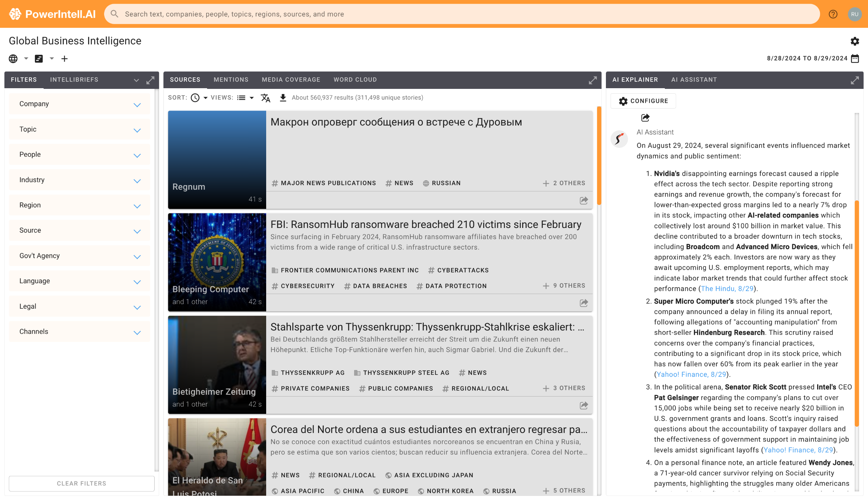The width and height of the screenshot is (868, 500).
Task: Share the FBI RansomHub article
Action: tap(584, 303)
